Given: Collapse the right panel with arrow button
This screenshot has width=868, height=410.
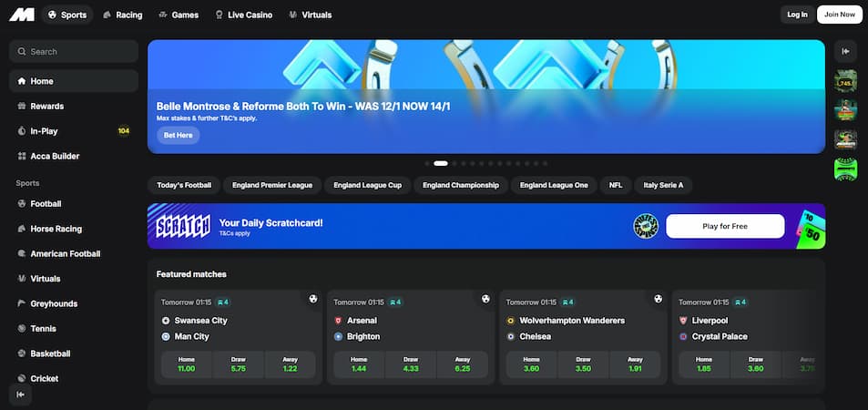Looking at the screenshot, I should 845,52.
